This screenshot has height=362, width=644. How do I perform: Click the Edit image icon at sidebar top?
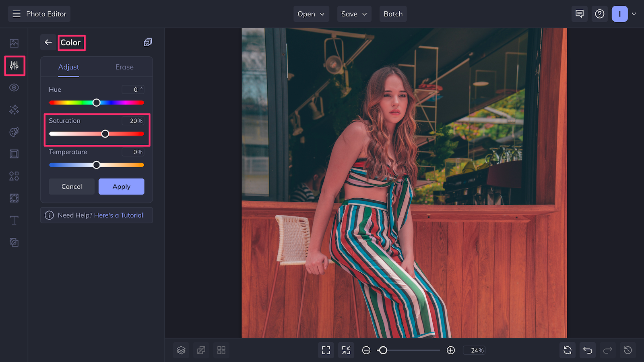14,42
